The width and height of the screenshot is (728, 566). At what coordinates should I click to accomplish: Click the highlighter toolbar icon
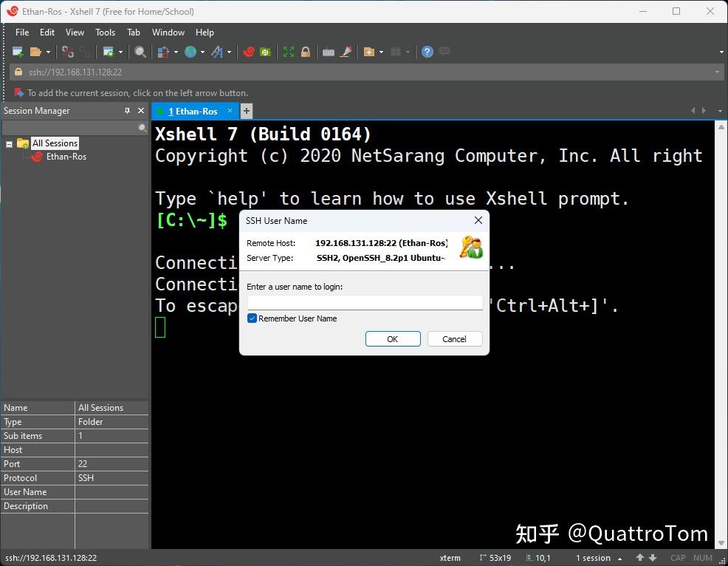click(346, 52)
